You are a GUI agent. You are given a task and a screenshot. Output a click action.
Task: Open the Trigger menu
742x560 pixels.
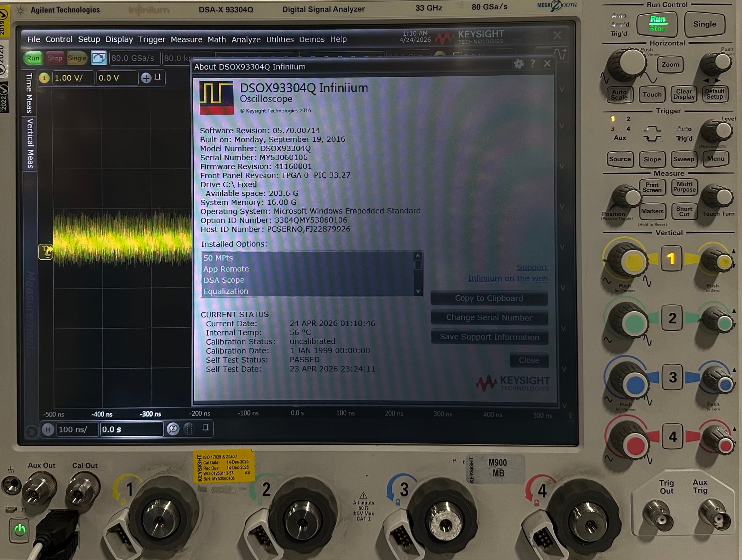click(x=152, y=40)
